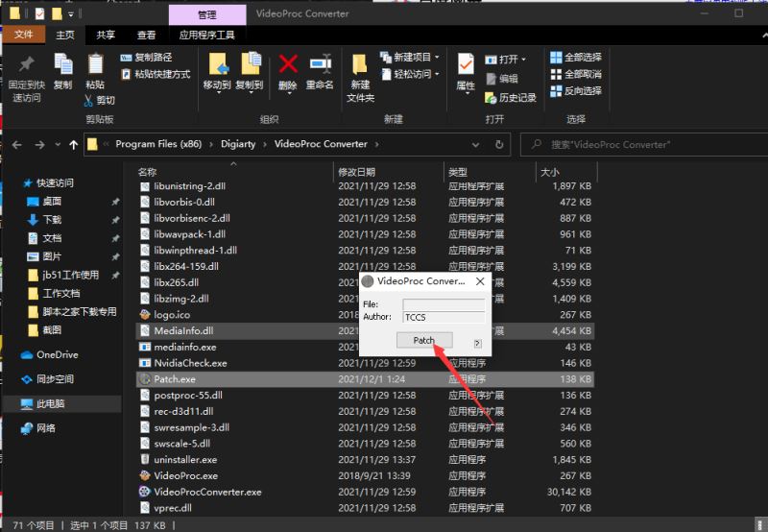Click the Properties (属性) icon
The width and height of the screenshot is (768, 532).
pyautogui.click(x=466, y=64)
